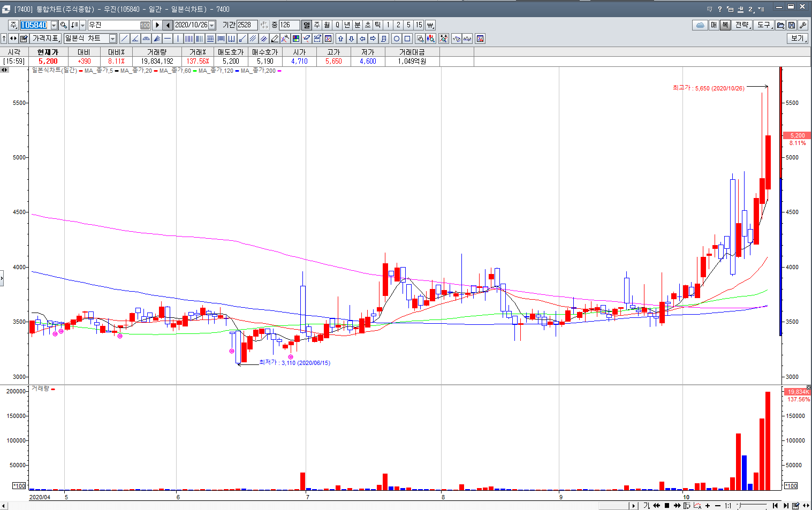Click the zoom area magnifier tool
812x510 pixels.
[420, 39]
